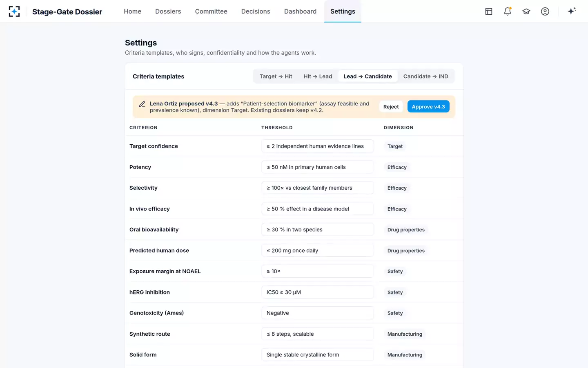This screenshot has width=588, height=368.
Task: Click the Stage-Gate Dossier logo icon
Action: [x=14, y=11]
